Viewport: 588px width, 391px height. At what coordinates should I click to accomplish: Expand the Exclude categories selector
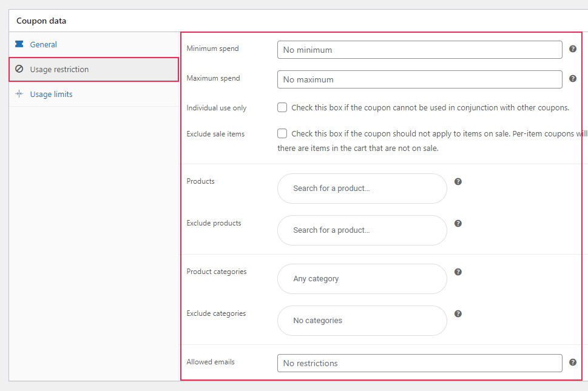pos(362,321)
